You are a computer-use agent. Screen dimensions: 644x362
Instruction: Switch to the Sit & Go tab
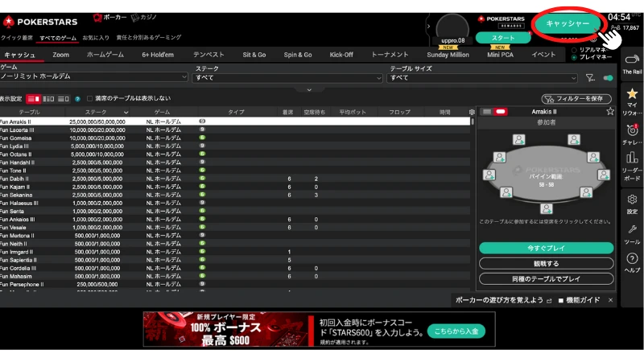[x=254, y=55]
